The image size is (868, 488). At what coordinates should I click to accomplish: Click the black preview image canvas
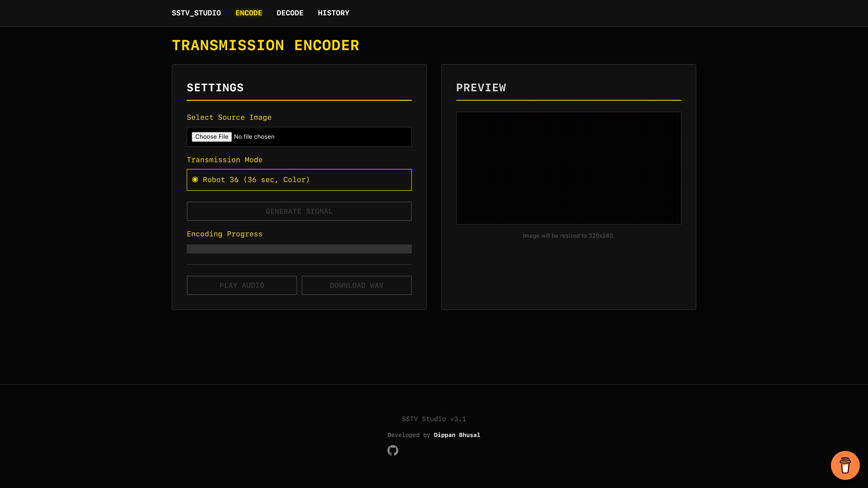pos(568,168)
